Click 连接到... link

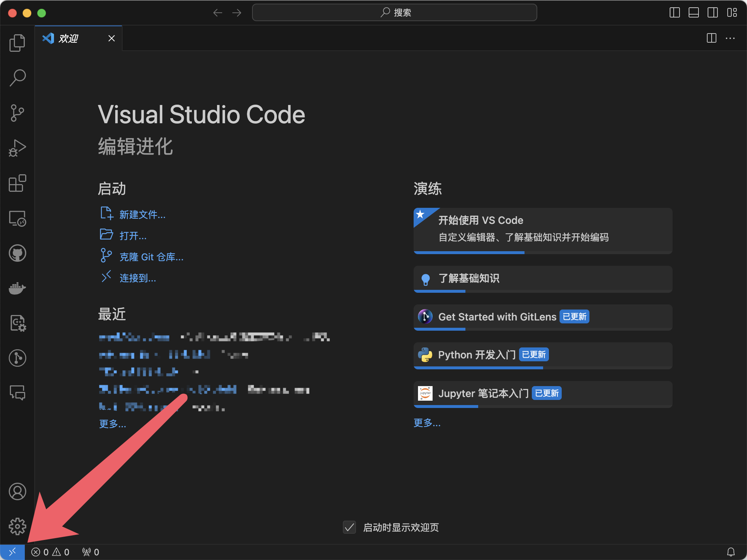click(138, 278)
